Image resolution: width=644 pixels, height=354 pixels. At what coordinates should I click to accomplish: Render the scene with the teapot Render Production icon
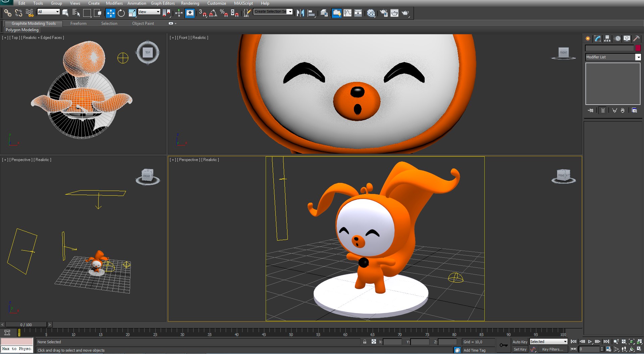click(x=405, y=13)
